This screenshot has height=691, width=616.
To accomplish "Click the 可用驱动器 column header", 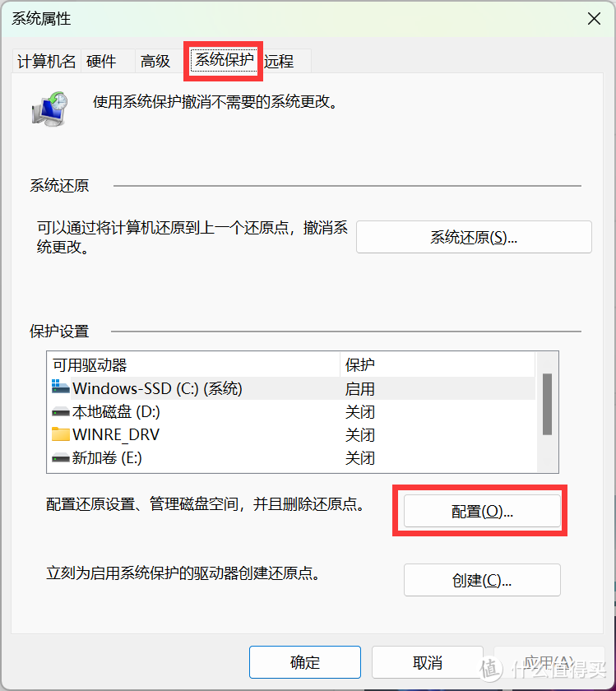I will pos(193,364).
